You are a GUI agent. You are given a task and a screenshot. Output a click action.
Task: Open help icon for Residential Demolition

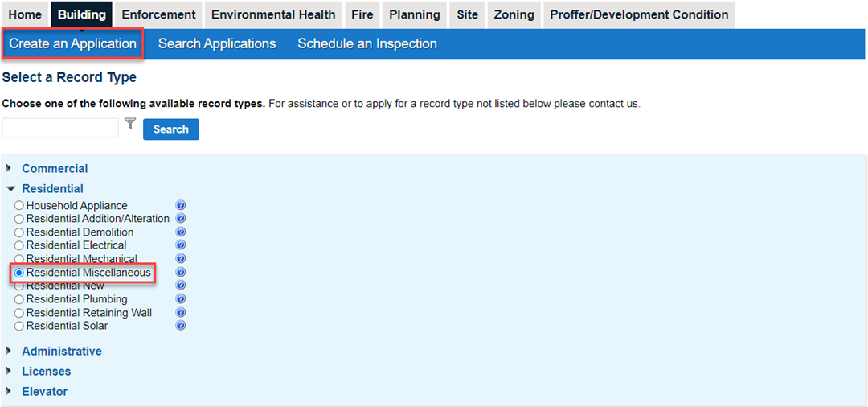(180, 232)
